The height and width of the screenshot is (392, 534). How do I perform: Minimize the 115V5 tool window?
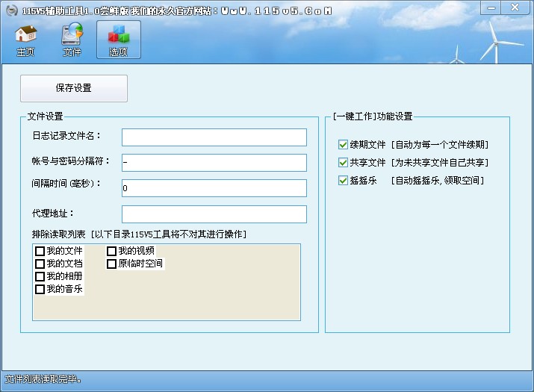491,7
